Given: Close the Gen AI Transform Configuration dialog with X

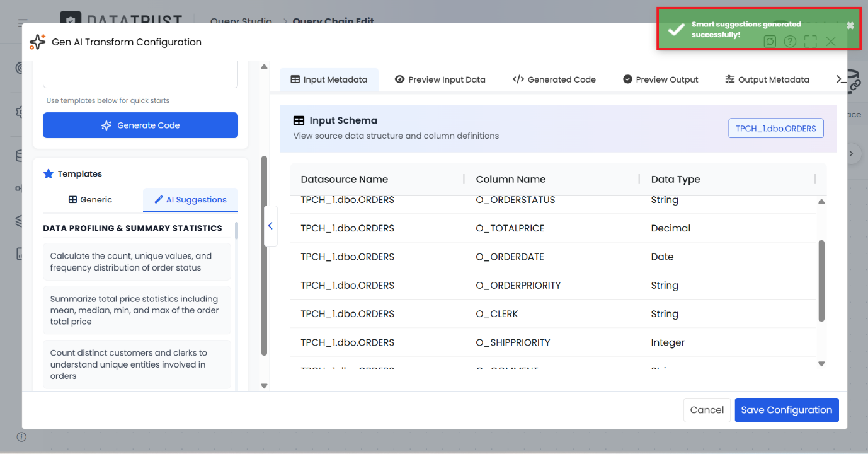Looking at the screenshot, I should 831,42.
